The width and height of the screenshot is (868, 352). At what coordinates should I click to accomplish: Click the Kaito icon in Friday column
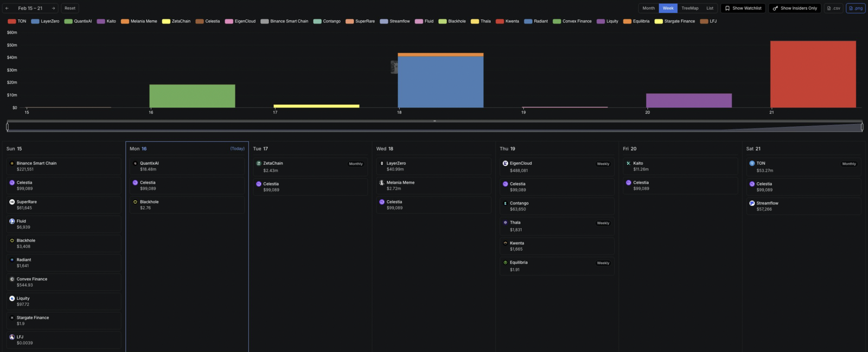[x=628, y=163]
